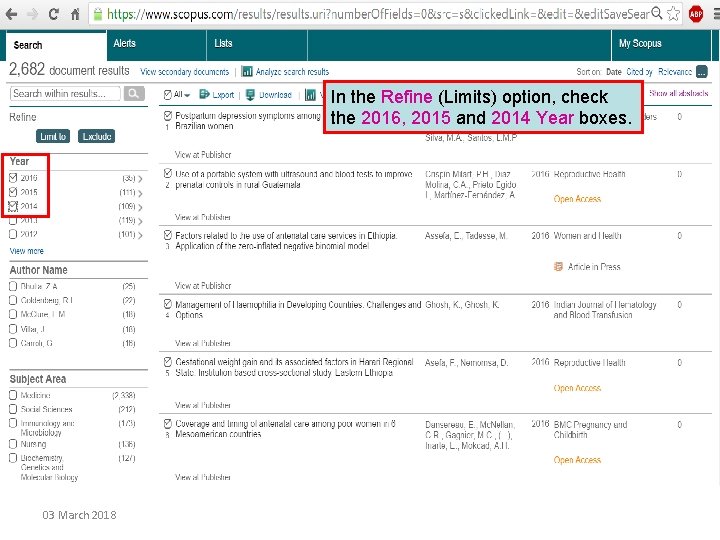
Task: Select author Bhutta, Z.A. checkbox
Action: coord(13,286)
